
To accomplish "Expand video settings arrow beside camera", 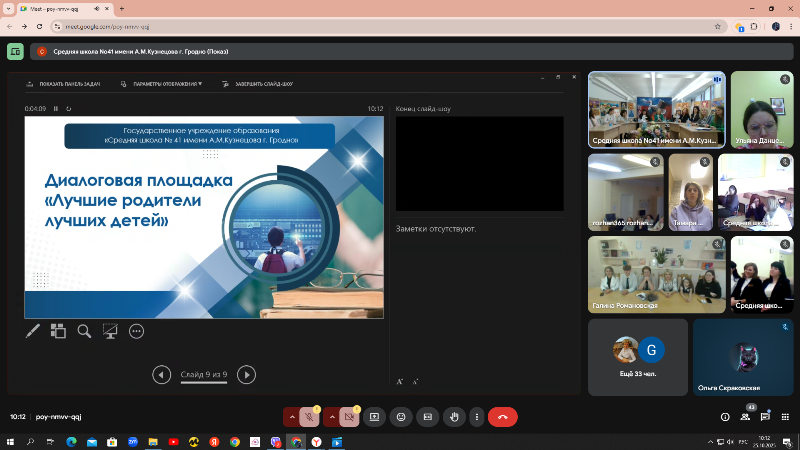I will (x=331, y=416).
